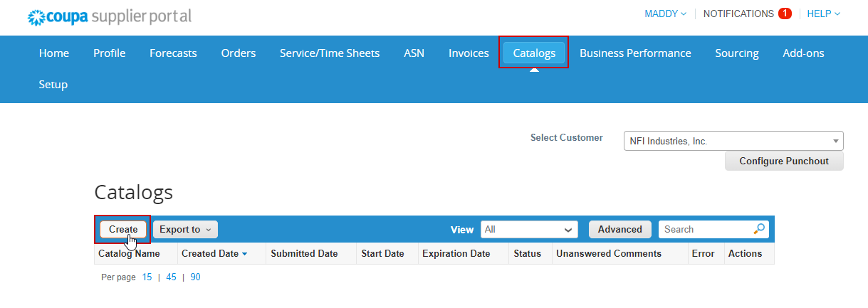
Task: Click inside the Search field
Action: [x=705, y=229]
